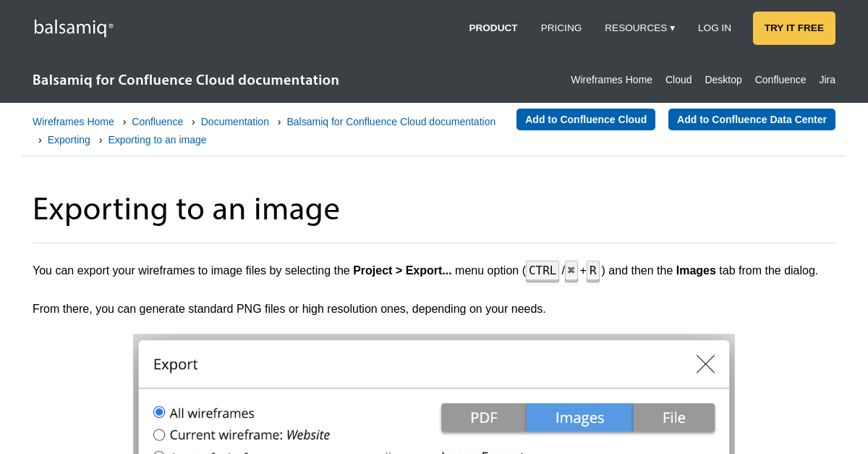
Task: Open the Jira docs link
Action: (x=827, y=80)
